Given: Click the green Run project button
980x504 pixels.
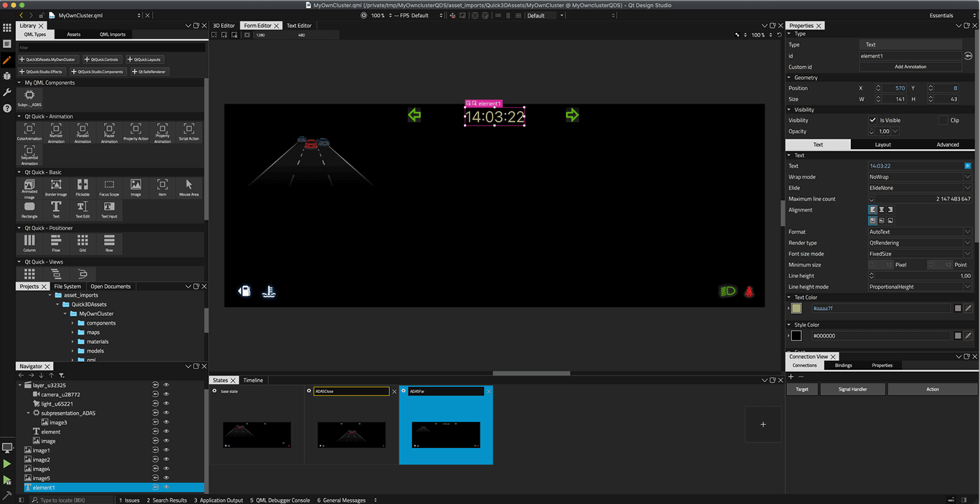Looking at the screenshot, I should click(x=7, y=464).
